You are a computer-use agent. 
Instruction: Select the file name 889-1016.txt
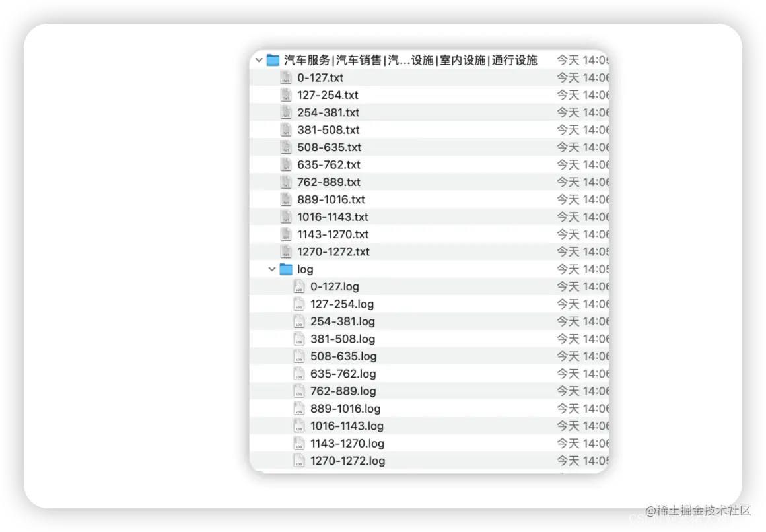[x=331, y=199]
